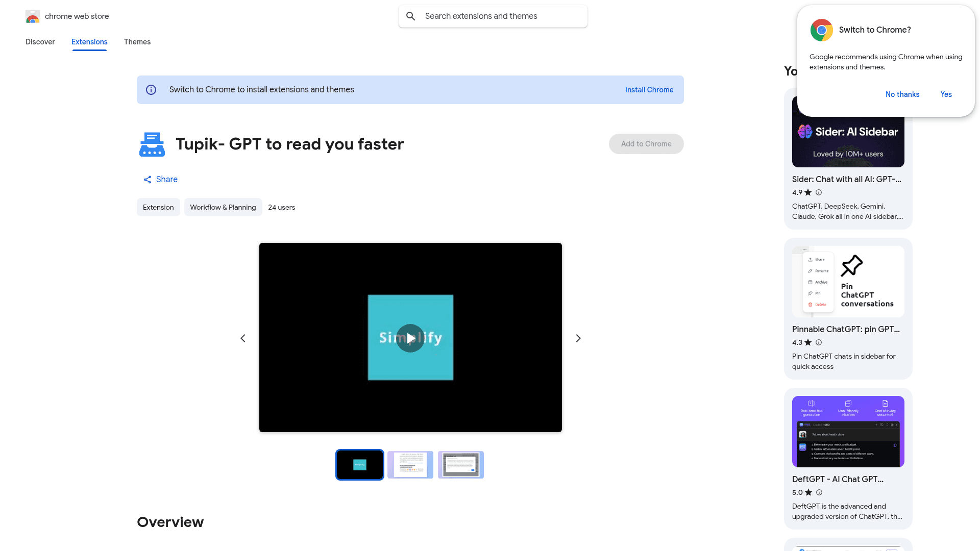Click the info icon in blue banner
The height and width of the screenshot is (551, 980).
point(151,90)
